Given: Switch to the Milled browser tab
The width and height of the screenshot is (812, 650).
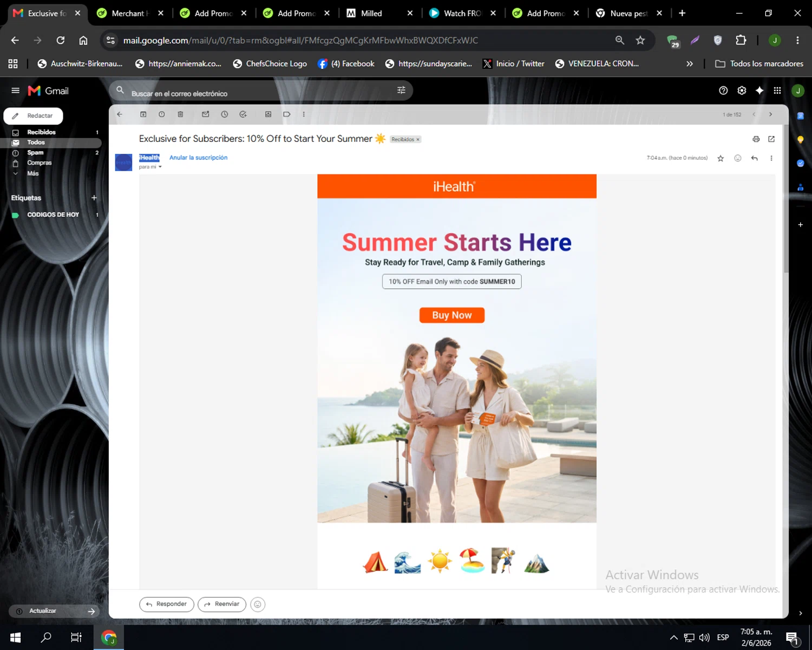Looking at the screenshot, I should point(380,13).
